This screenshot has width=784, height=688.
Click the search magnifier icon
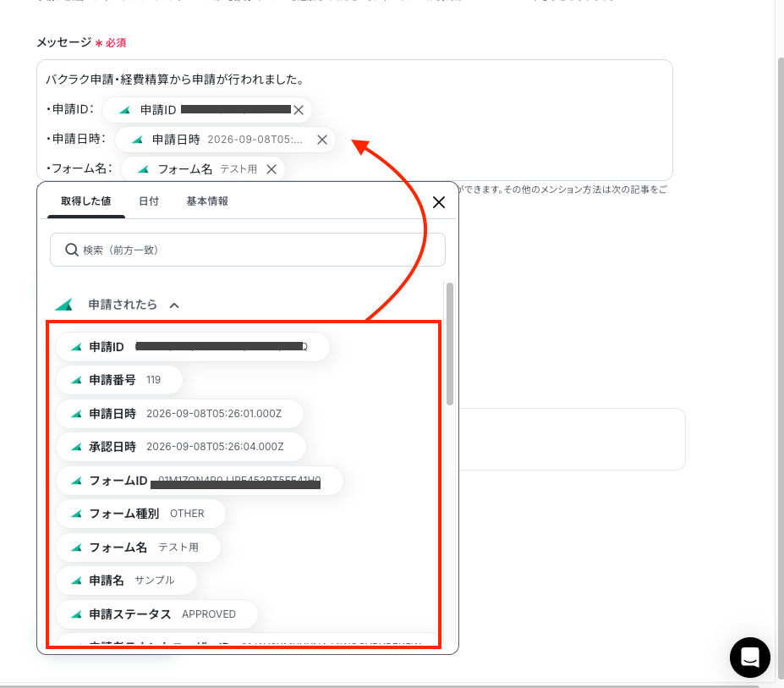tap(72, 250)
